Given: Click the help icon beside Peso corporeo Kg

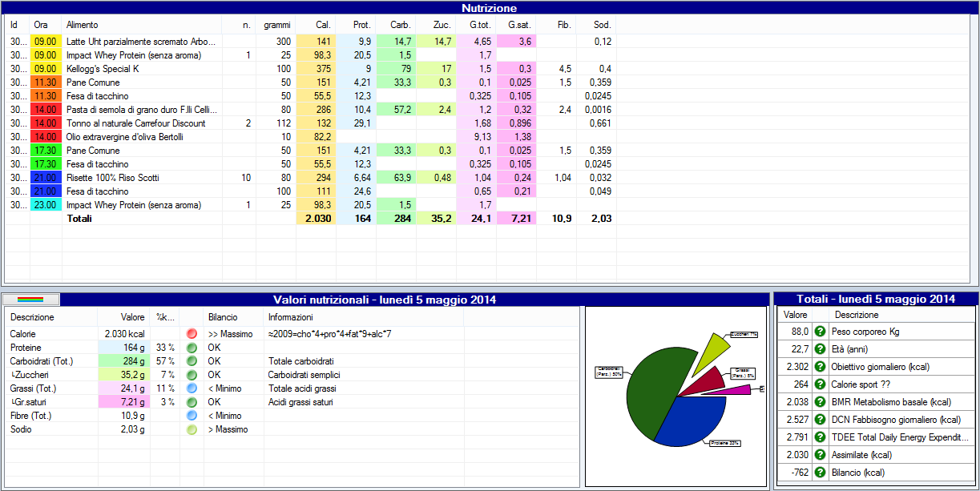Looking at the screenshot, I should click(820, 332).
